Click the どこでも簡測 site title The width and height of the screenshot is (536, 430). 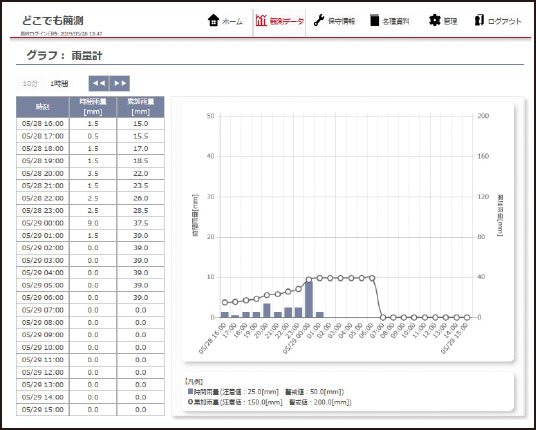point(53,20)
